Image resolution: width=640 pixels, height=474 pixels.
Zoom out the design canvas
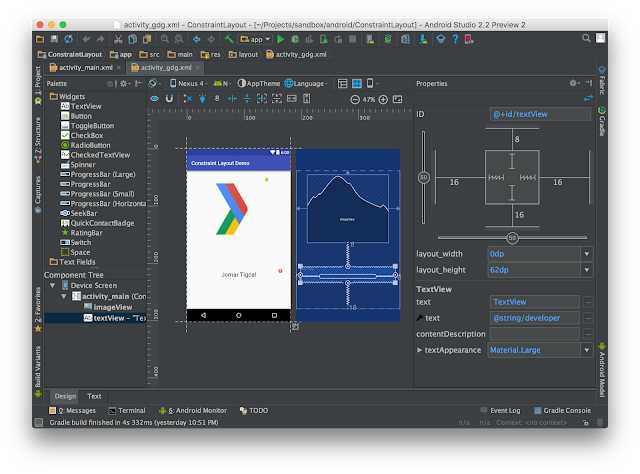[355, 99]
